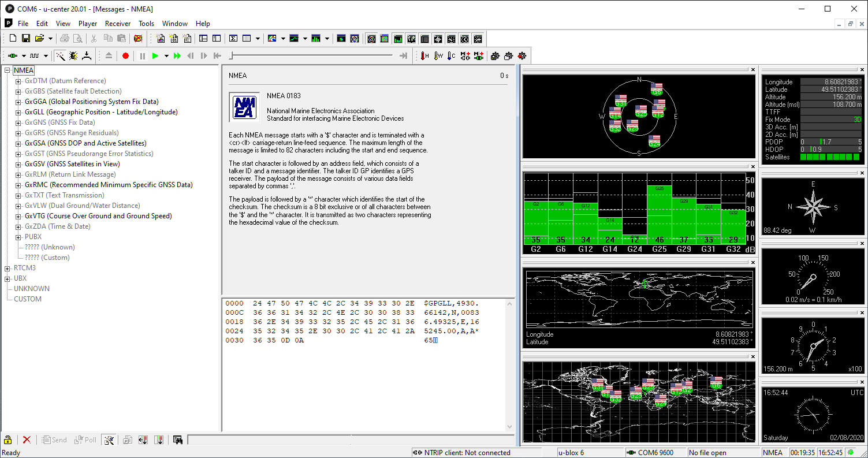Toggle the second docking window button

click(x=385, y=39)
